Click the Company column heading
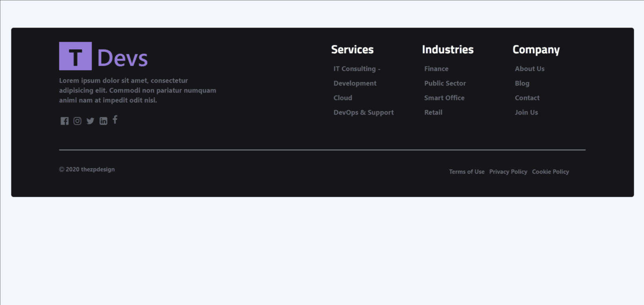This screenshot has height=305, width=644. click(536, 50)
